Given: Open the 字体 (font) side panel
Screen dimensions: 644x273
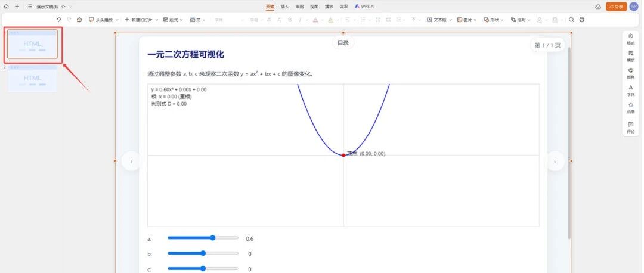Looking at the screenshot, I should pos(631,90).
